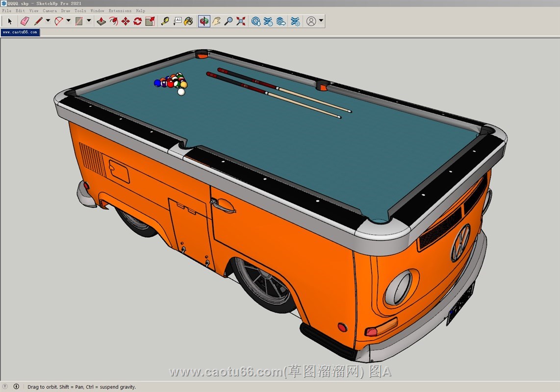Viewport: 560px width, 392px height.
Task: Click the Zoom Extents tool
Action: point(241,22)
